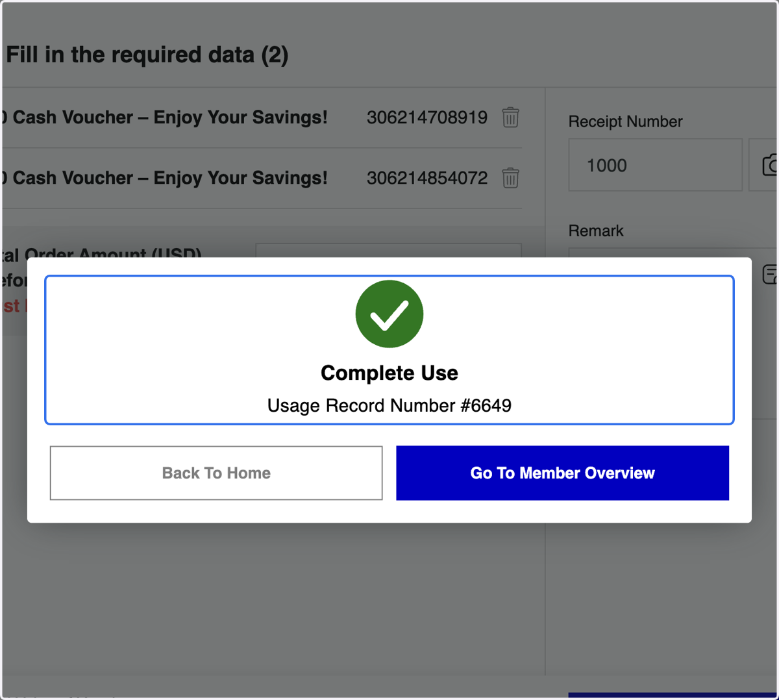
Task: Click the Remark label
Action: 596,231
